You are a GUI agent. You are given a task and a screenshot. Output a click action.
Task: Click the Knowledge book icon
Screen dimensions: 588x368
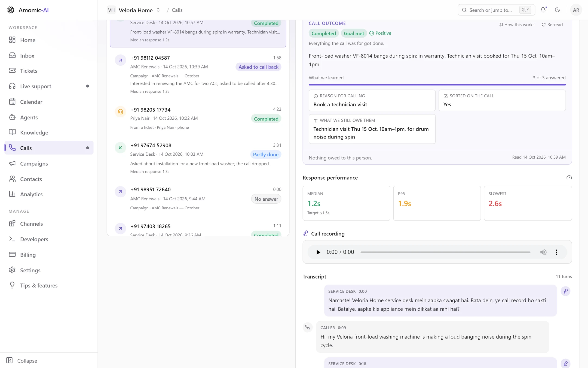pos(12,132)
